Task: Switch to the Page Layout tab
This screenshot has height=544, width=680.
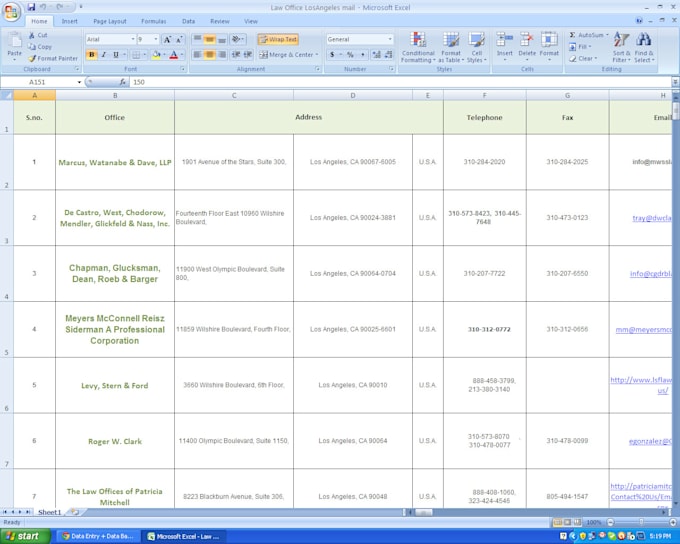Action: [110, 21]
